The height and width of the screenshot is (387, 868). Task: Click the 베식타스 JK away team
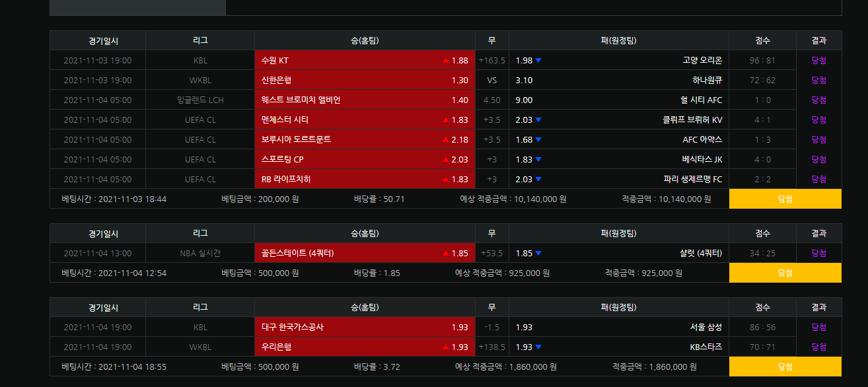pyautogui.click(x=702, y=159)
